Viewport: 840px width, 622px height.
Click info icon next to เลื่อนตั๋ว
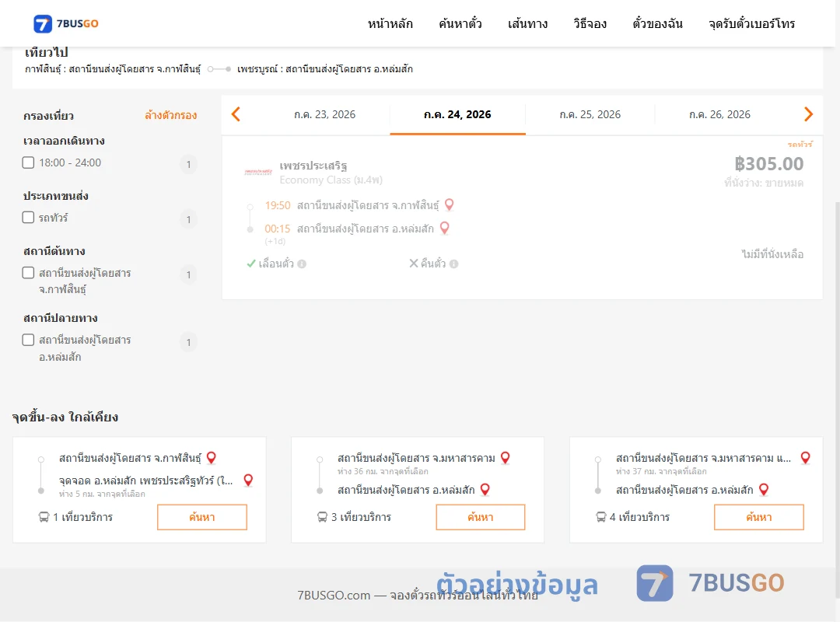click(x=302, y=264)
